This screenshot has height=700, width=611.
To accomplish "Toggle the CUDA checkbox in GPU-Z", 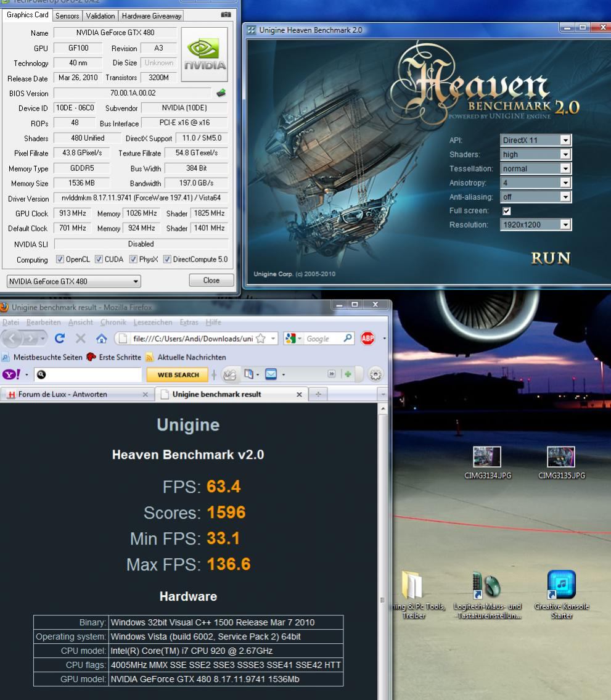I will [x=99, y=260].
